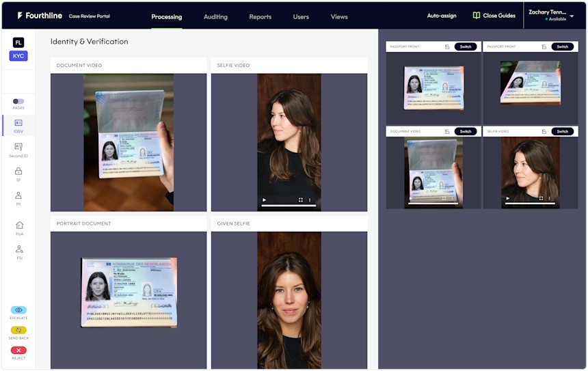588x371 pixels.
Task: Play the large Selfie Video
Action: tap(264, 200)
